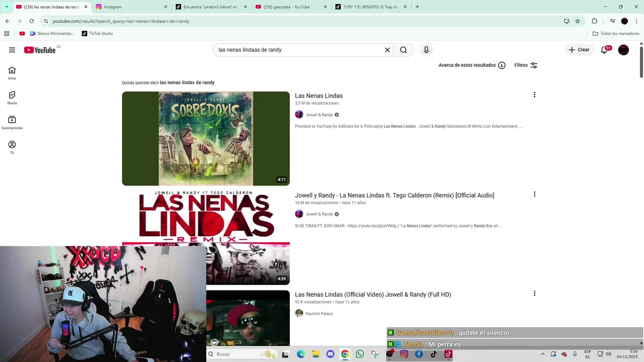The image size is (644, 362).
Task: Close the Instagram tab
Action: tap(166, 7)
